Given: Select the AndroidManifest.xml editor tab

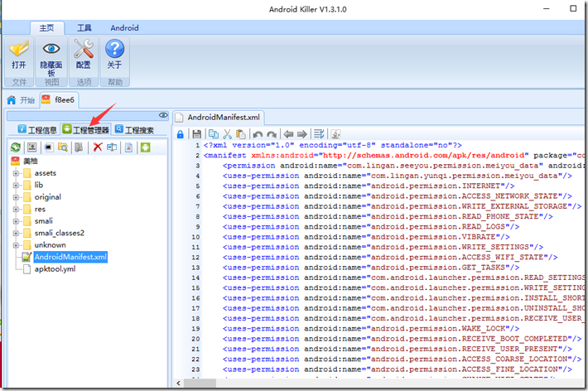Looking at the screenshot, I should click(x=219, y=118).
